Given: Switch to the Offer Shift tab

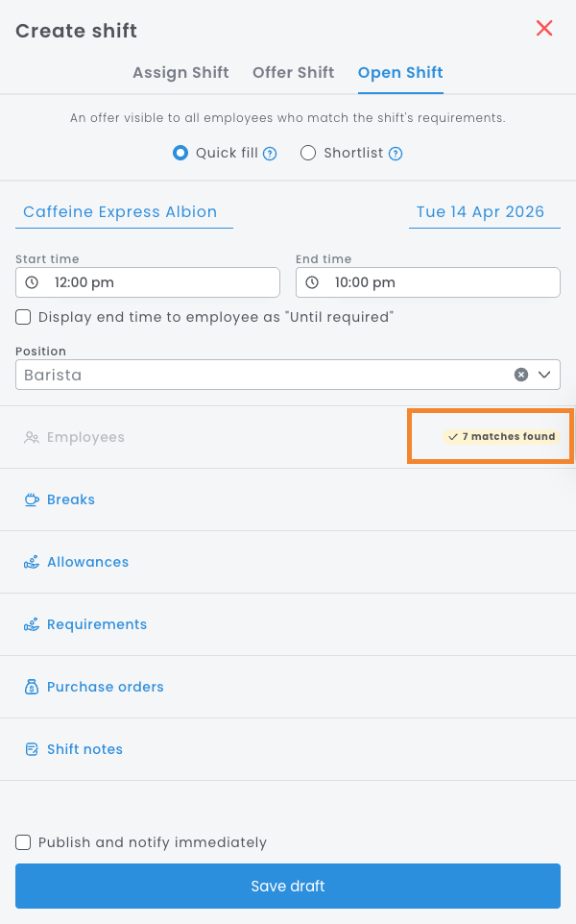Looking at the screenshot, I should pos(293,73).
